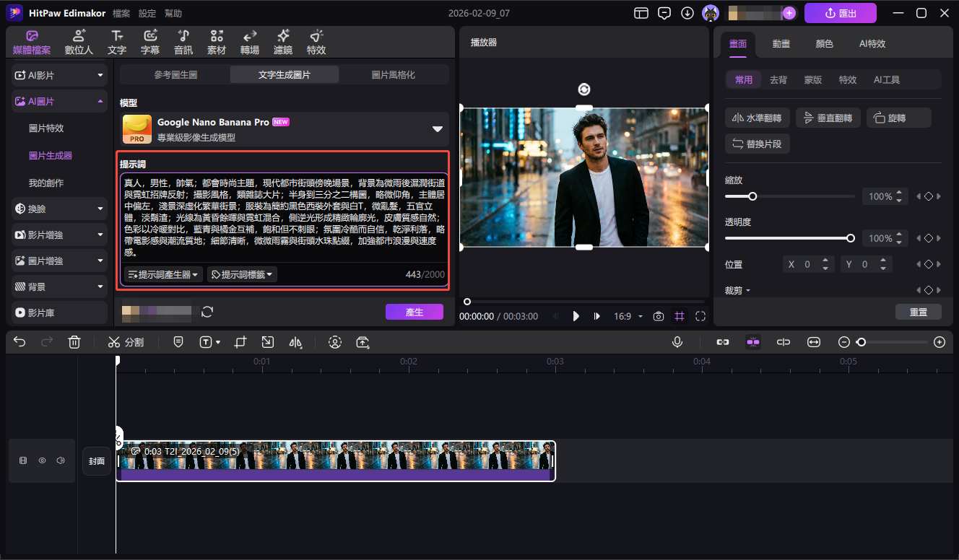The width and height of the screenshot is (959, 560).
Task: Toggle the grid overlay in the player
Action: (679, 315)
